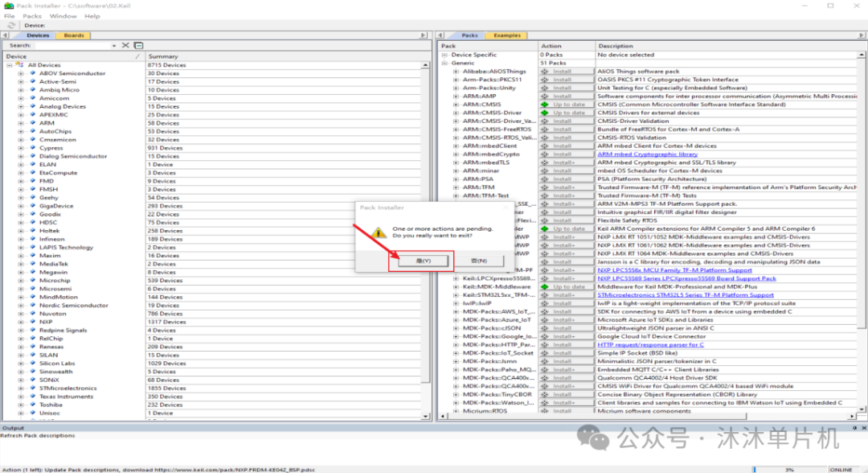Open the Window menu
The image size is (868, 473).
(63, 16)
